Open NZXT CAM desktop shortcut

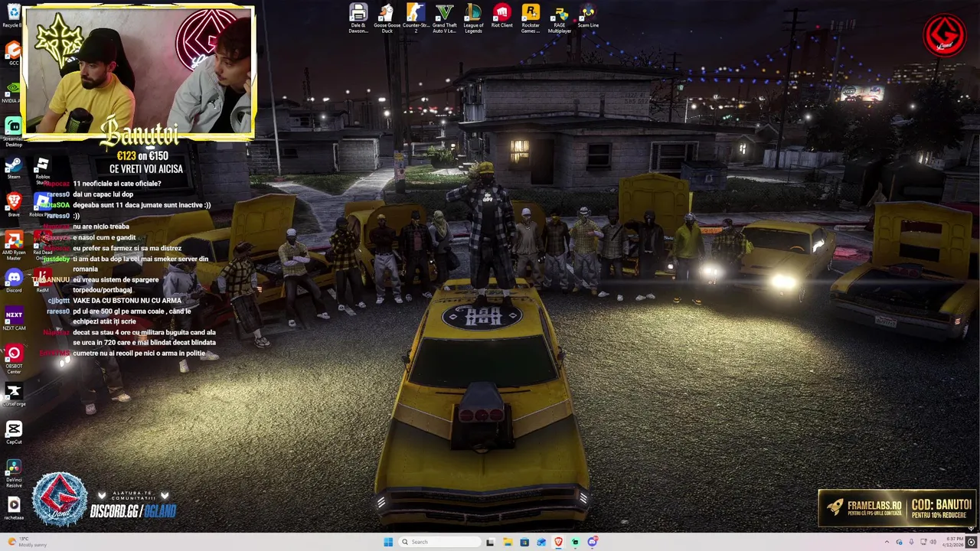coord(13,319)
